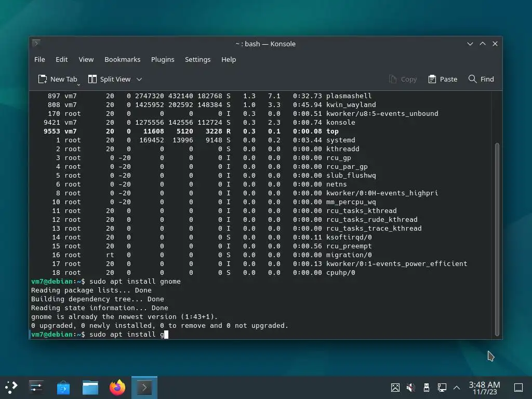The height and width of the screenshot is (399, 532).
Task: Click the Konsole icon in title bar
Action: click(36, 43)
